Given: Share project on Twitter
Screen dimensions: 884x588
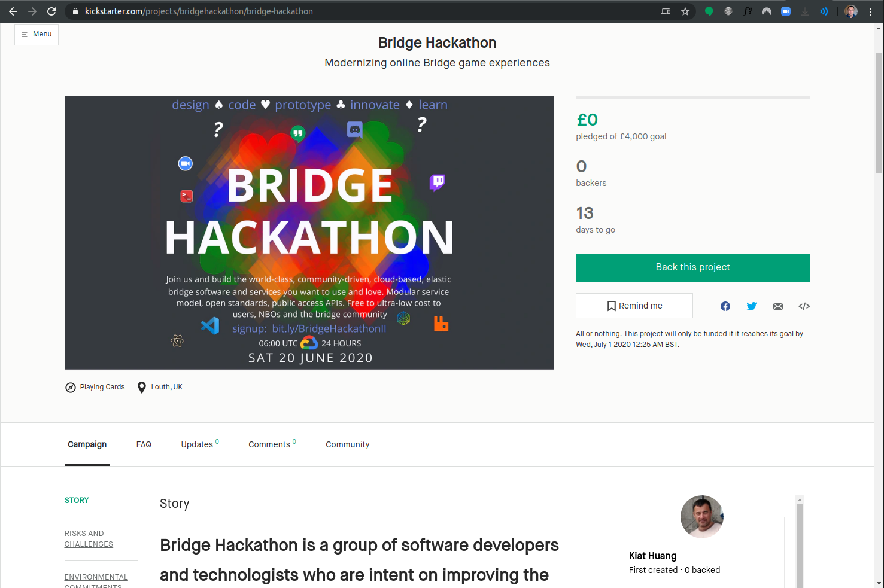Looking at the screenshot, I should click(x=752, y=306).
